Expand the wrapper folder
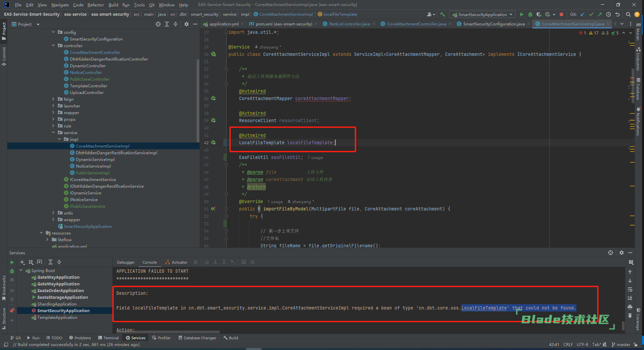 (53, 220)
